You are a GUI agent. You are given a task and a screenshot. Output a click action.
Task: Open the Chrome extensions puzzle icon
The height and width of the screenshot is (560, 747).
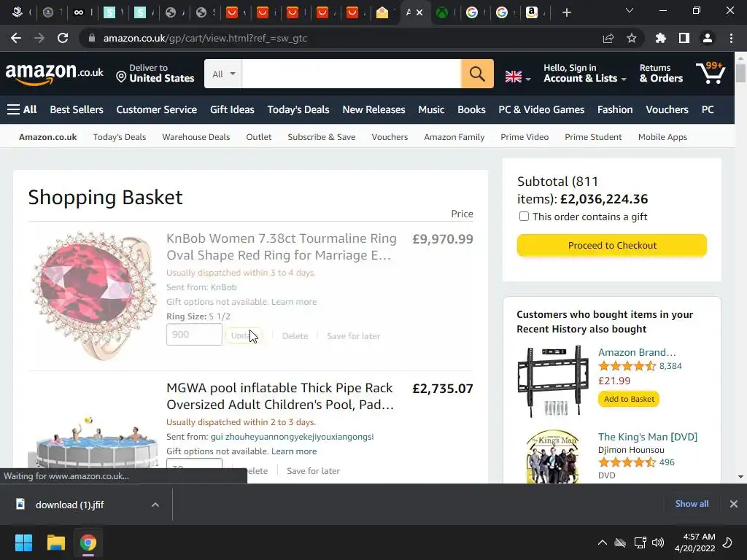coord(660,38)
